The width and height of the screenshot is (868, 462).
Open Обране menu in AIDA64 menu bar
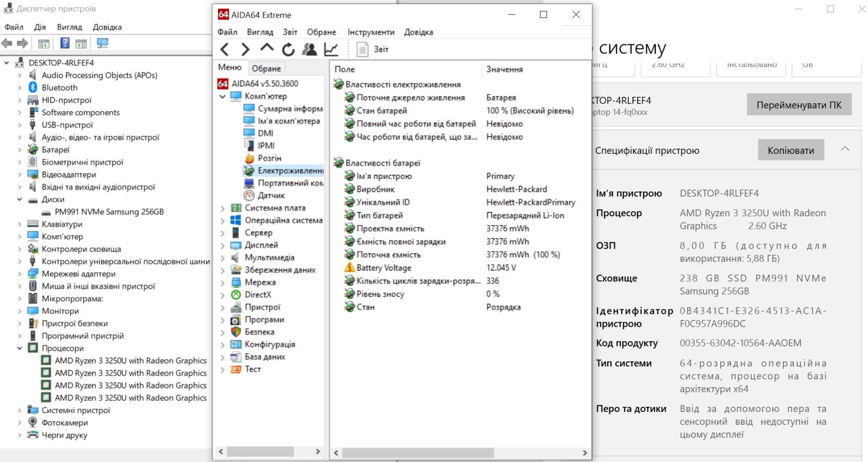click(321, 32)
